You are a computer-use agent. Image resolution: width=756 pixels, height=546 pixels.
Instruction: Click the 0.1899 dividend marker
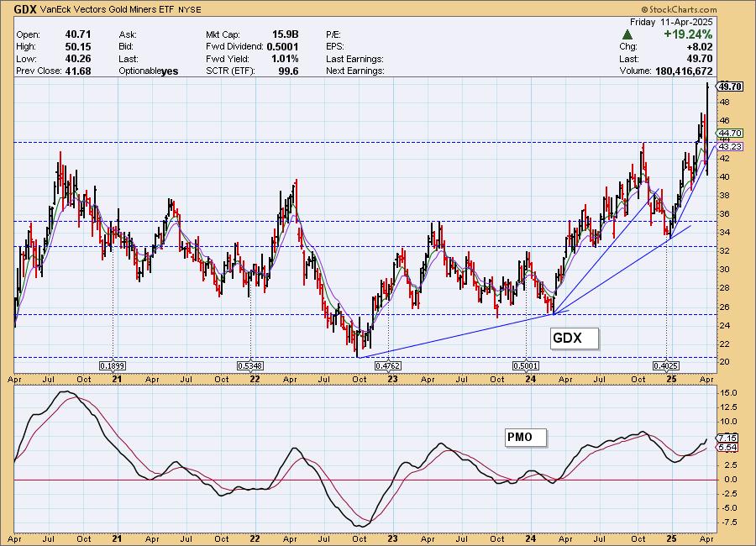click(x=113, y=366)
